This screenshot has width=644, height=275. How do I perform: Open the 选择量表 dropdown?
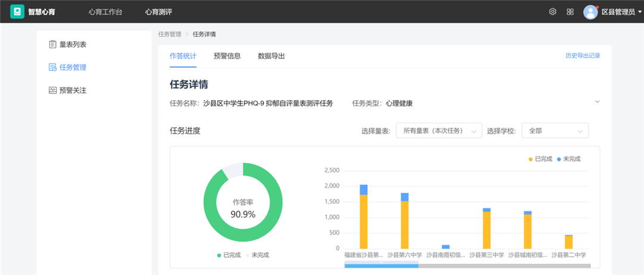point(439,131)
